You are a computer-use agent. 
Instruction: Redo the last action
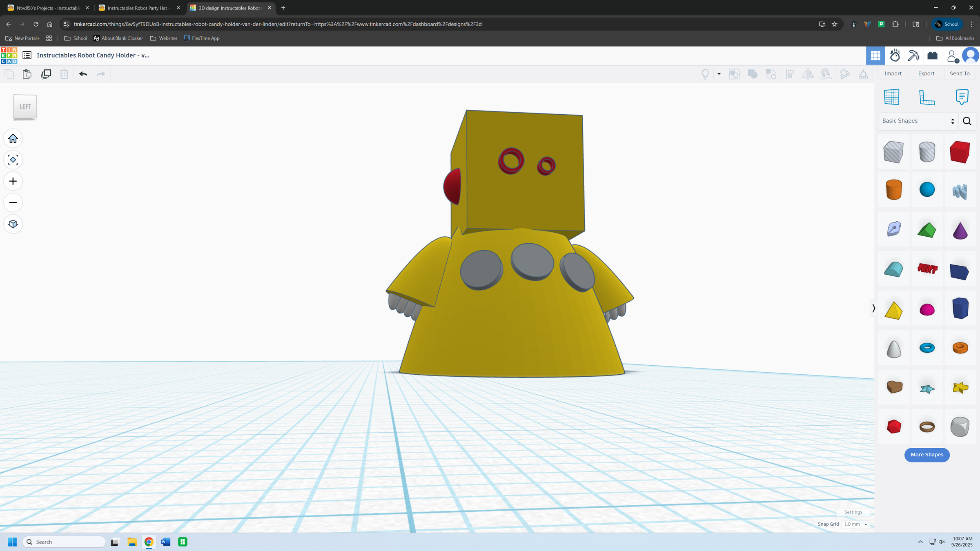point(101,74)
